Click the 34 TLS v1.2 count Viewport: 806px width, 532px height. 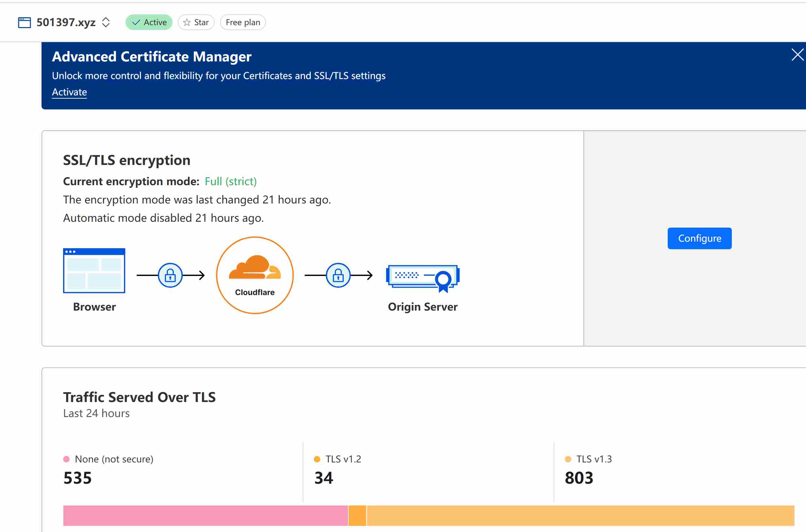click(x=324, y=478)
